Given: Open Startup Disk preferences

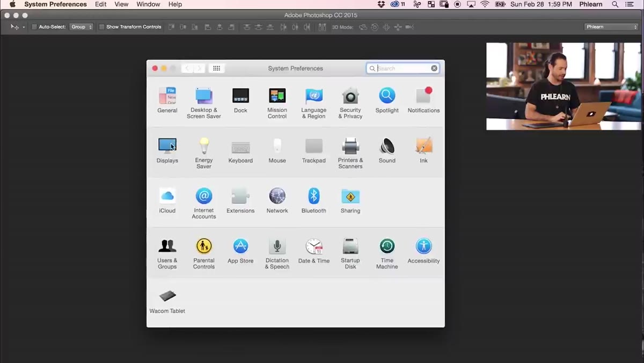Looking at the screenshot, I should [350, 253].
